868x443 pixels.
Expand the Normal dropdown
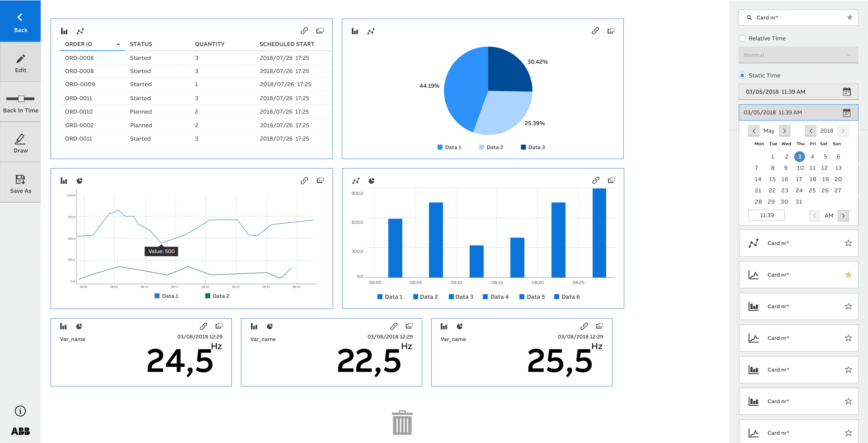pos(798,55)
